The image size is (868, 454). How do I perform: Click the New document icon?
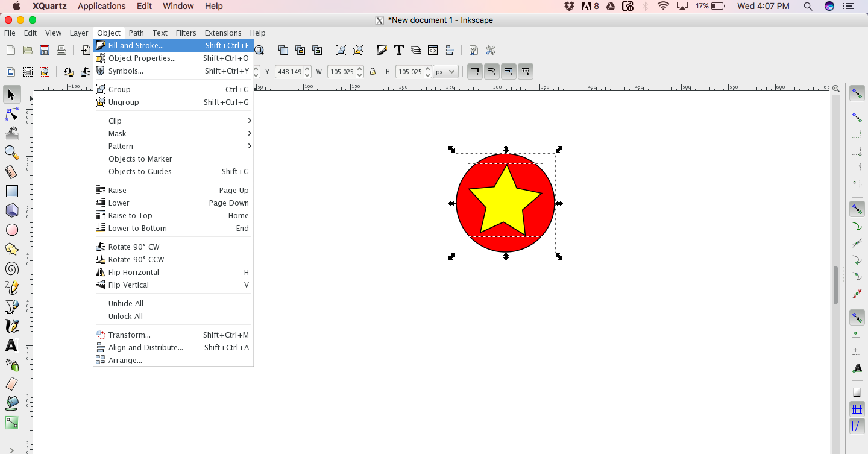click(10, 50)
